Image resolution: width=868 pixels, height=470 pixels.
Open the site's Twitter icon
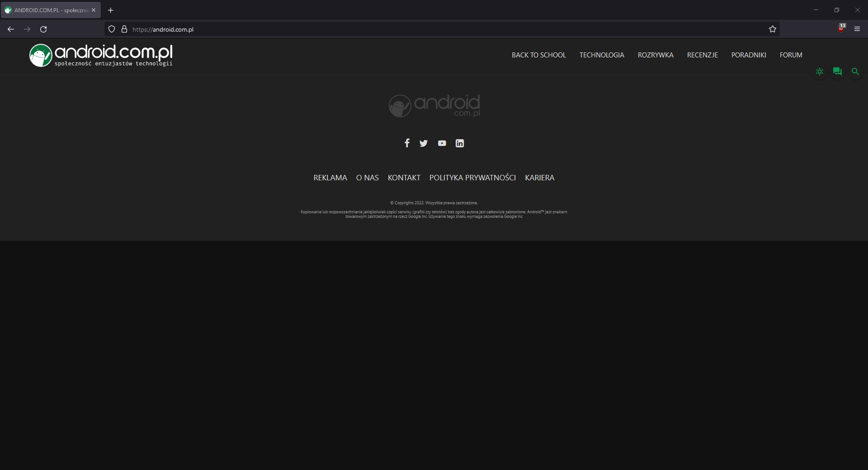point(424,143)
